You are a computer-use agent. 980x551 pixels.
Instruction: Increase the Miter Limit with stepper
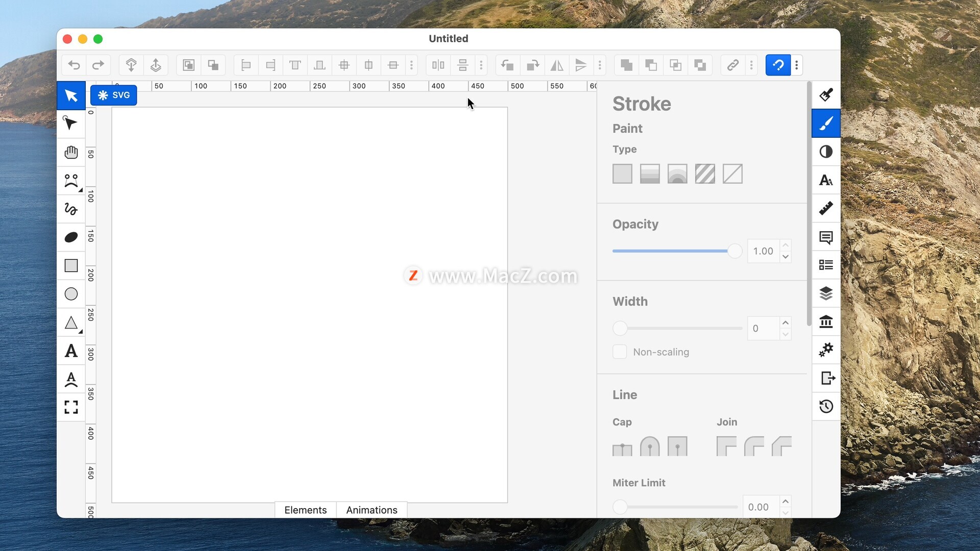tap(786, 501)
